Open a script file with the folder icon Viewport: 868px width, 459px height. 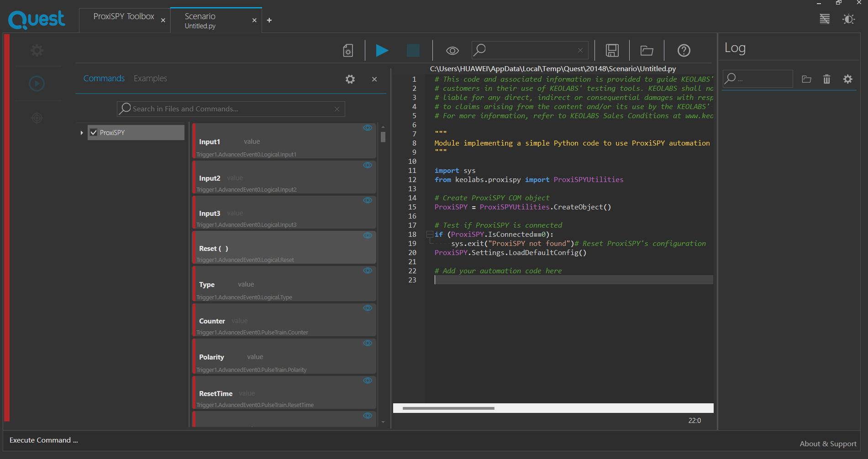click(x=647, y=50)
